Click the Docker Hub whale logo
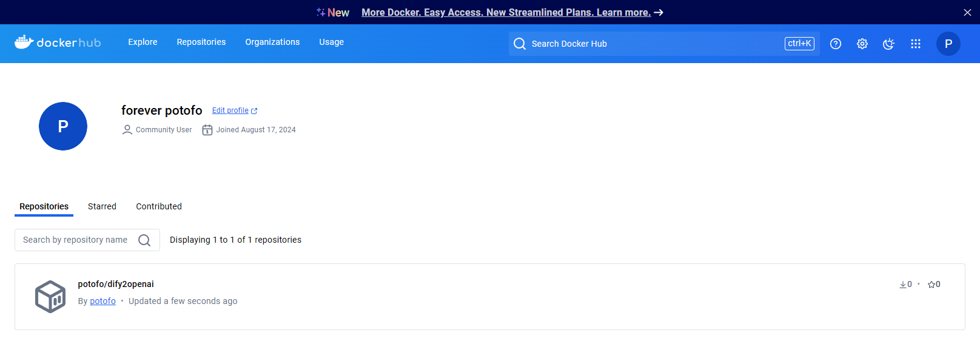The image size is (980, 355). point(58,42)
